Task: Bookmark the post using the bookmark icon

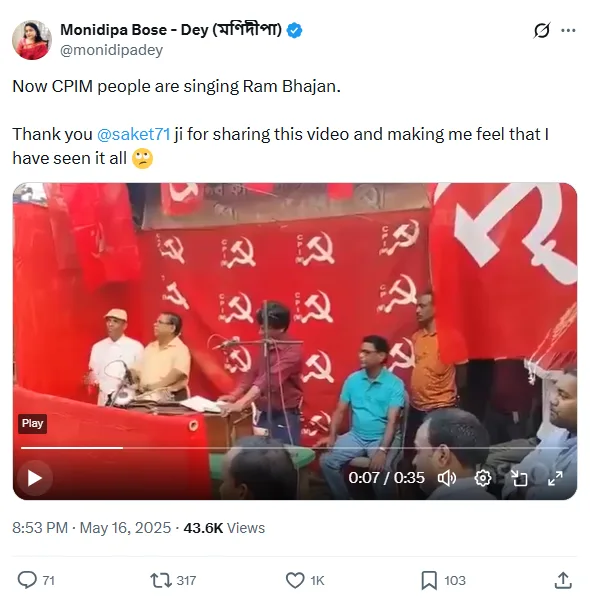Action: click(x=429, y=580)
